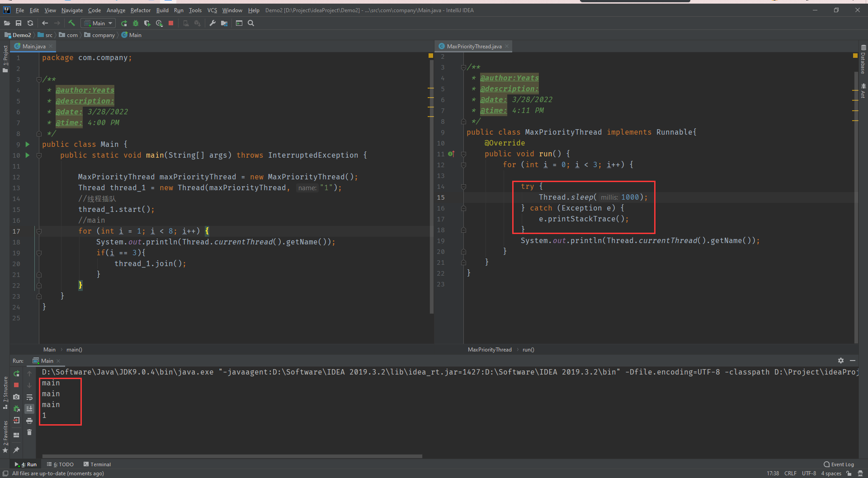868x478 pixels.
Task: Click the UTF-8 encoding status
Action: point(809,473)
